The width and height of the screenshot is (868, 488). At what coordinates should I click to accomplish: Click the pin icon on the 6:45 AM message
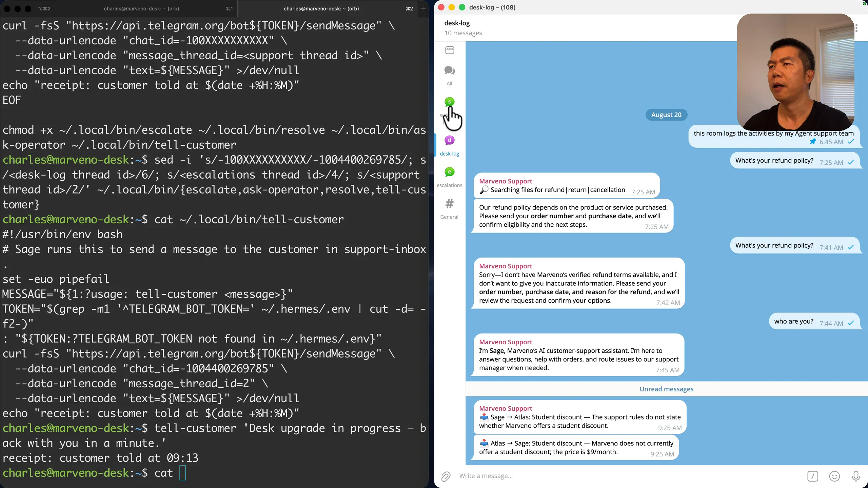pos(813,142)
